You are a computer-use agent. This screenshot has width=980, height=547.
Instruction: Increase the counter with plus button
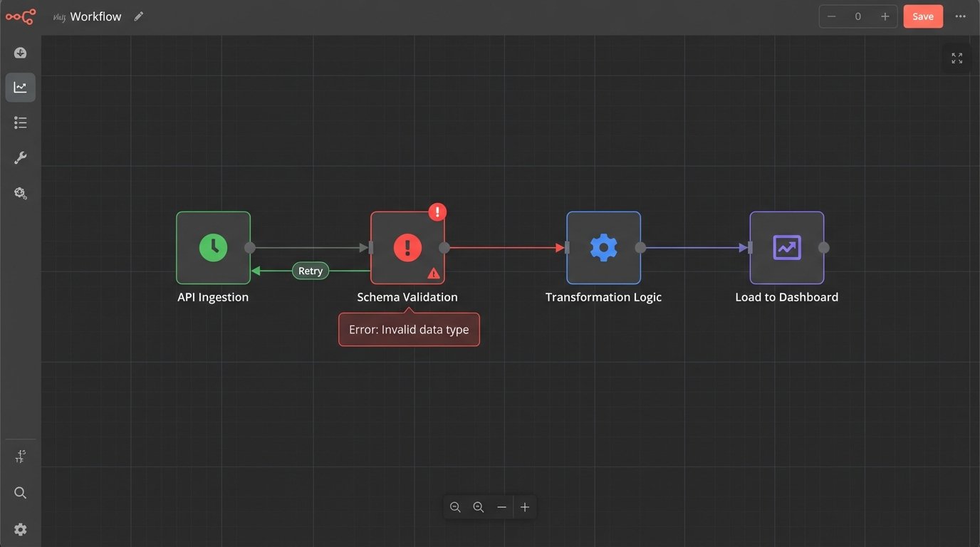pos(885,16)
